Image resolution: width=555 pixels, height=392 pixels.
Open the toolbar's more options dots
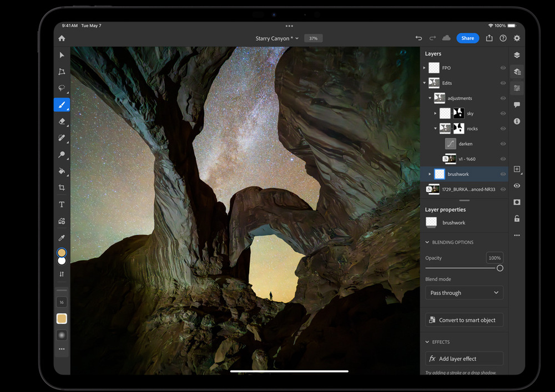click(62, 349)
